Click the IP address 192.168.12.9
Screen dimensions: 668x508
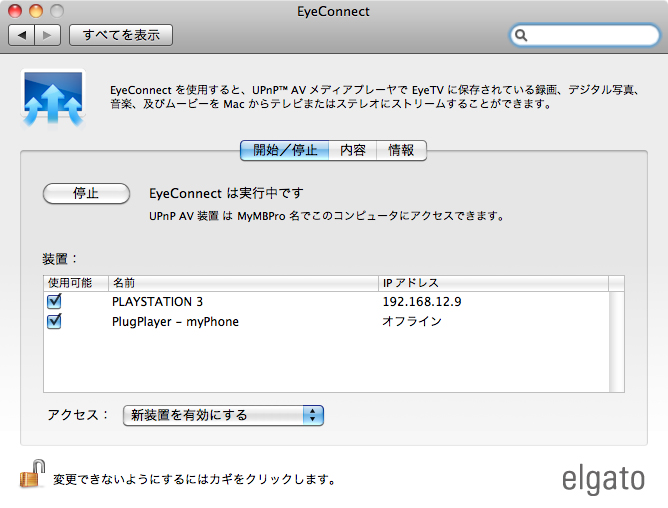[x=422, y=302]
